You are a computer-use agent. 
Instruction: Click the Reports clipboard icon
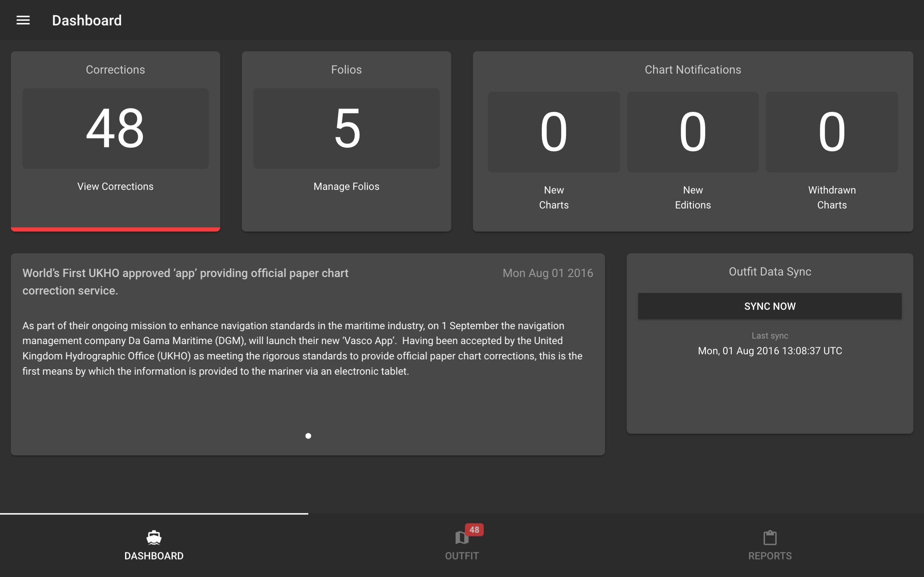coord(769,538)
